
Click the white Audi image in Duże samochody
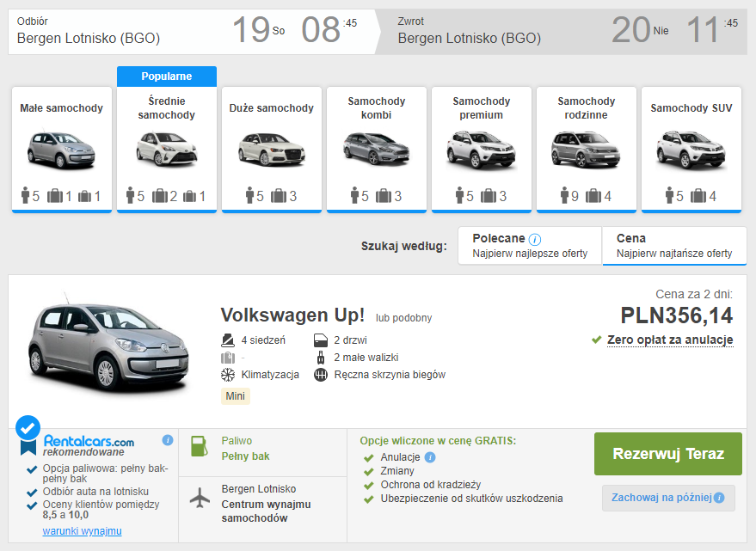click(272, 150)
